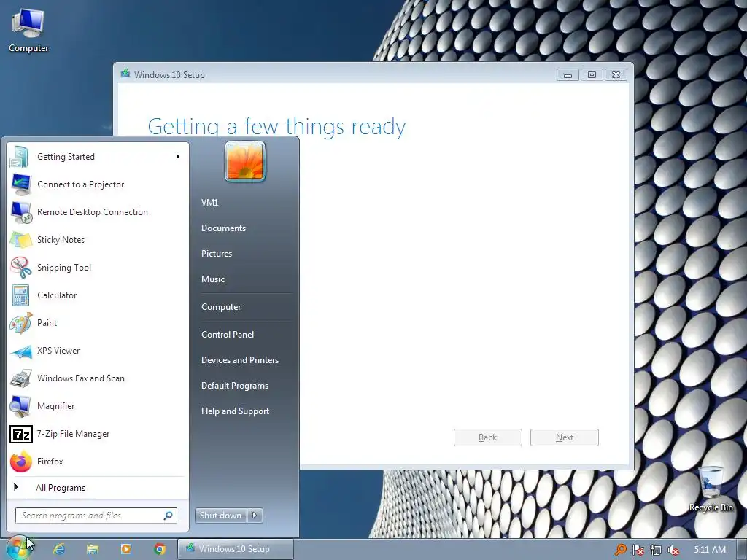Open Devices and Printers
The height and width of the screenshot is (560, 747).
(239, 360)
